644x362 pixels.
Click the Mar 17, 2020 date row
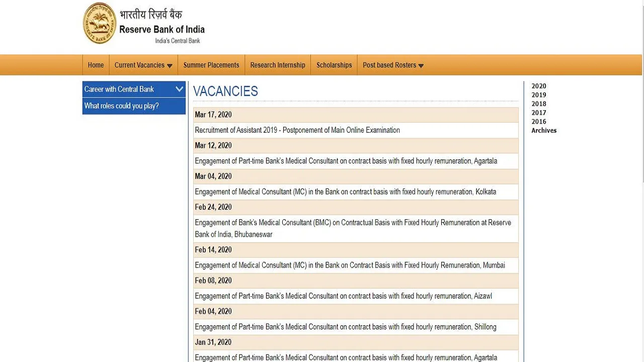[x=356, y=115]
